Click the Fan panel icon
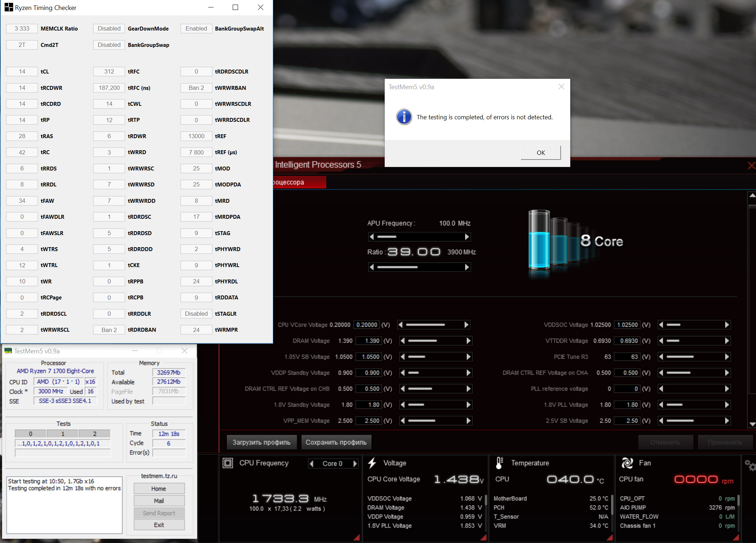 point(627,463)
